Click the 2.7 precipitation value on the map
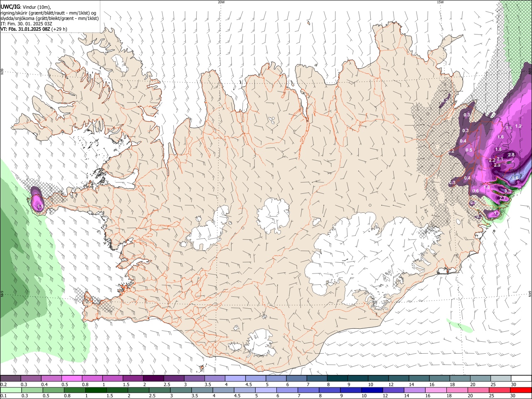Viewport: 532px width, 399px height. point(502,198)
